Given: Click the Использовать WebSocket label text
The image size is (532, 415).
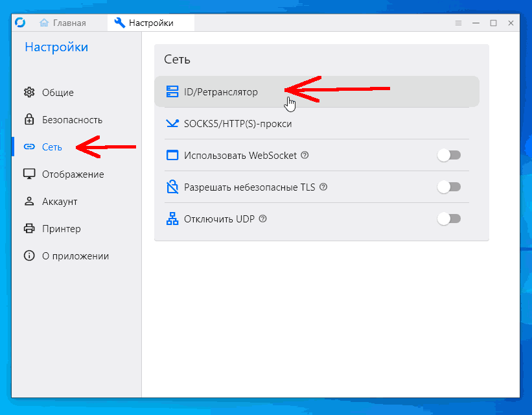Looking at the screenshot, I should (x=240, y=156).
